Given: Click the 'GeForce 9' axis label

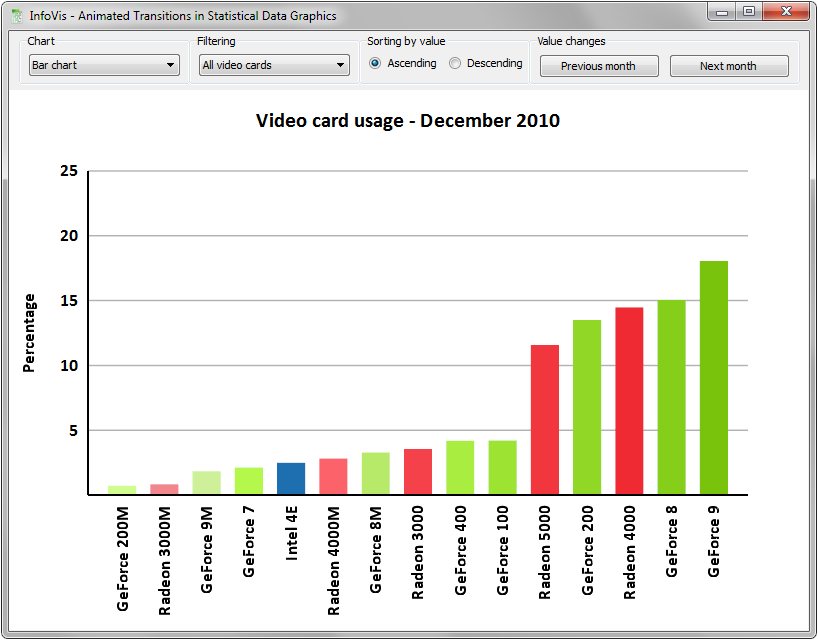Looking at the screenshot, I should [x=713, y=541].
